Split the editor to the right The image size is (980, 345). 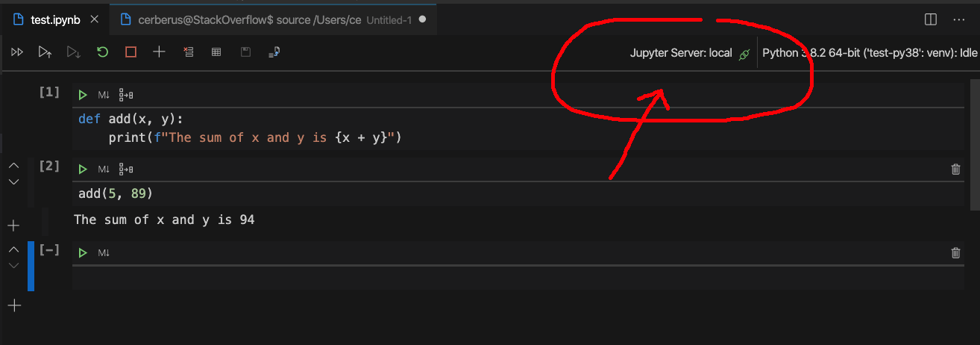(x=931, y=19)
